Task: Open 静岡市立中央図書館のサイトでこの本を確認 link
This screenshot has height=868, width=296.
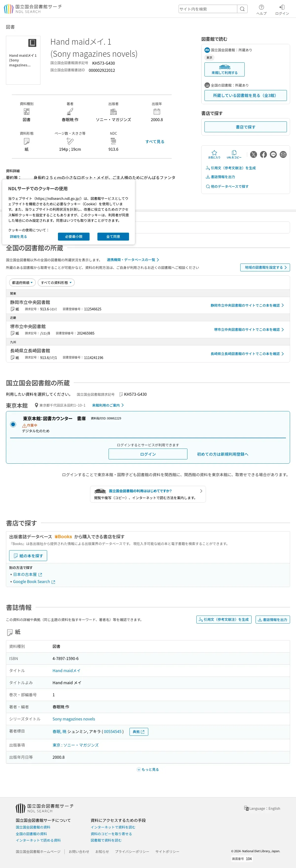Action: click(247, 305)
